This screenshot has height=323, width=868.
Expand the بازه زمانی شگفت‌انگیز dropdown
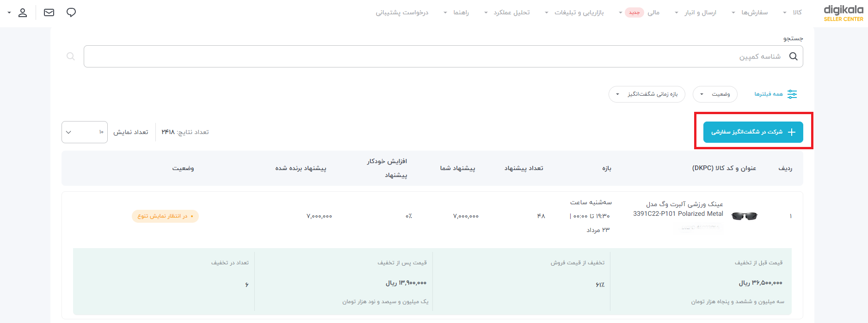click(647, 94)
